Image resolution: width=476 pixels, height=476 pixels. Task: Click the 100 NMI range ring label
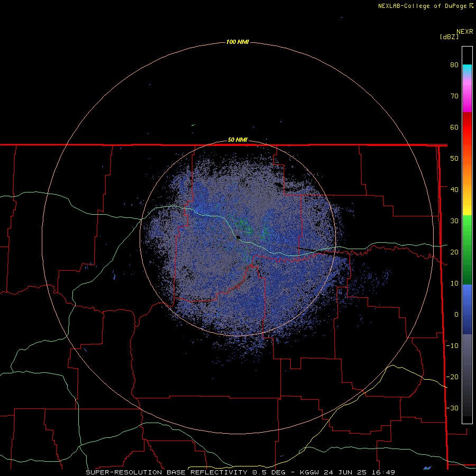coord(237,42)
